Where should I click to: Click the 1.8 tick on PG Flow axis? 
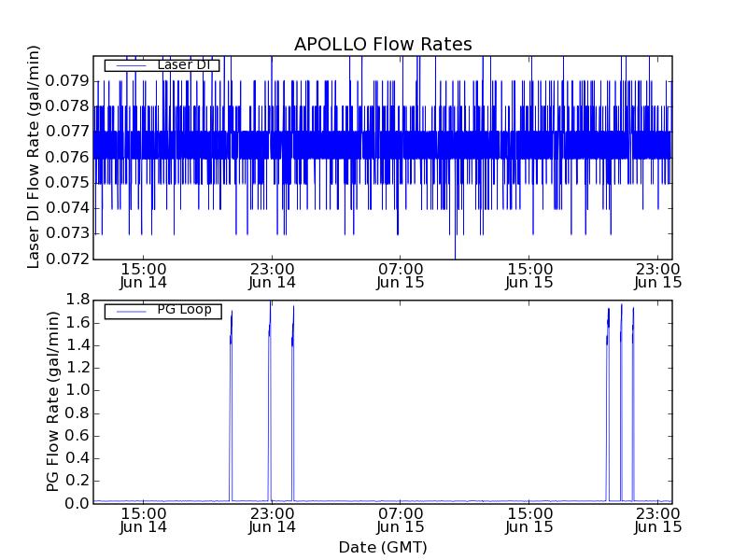[78, 300]
